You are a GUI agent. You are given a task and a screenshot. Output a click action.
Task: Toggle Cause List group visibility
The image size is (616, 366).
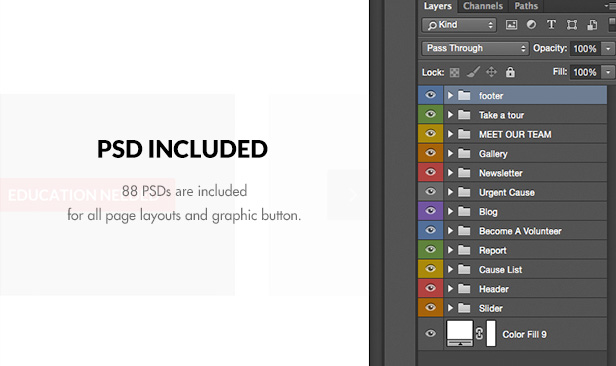[x=431, y=269]
